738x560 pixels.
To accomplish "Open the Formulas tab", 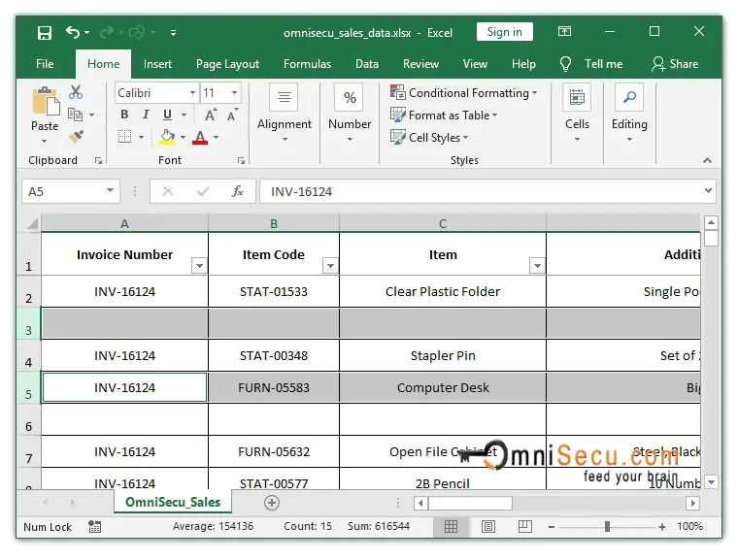I will tap(308, 64).
